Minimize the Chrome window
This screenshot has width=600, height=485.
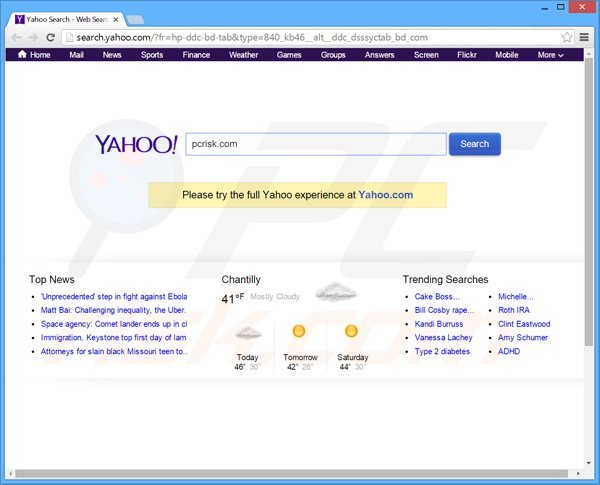click(x=545, y=8)
